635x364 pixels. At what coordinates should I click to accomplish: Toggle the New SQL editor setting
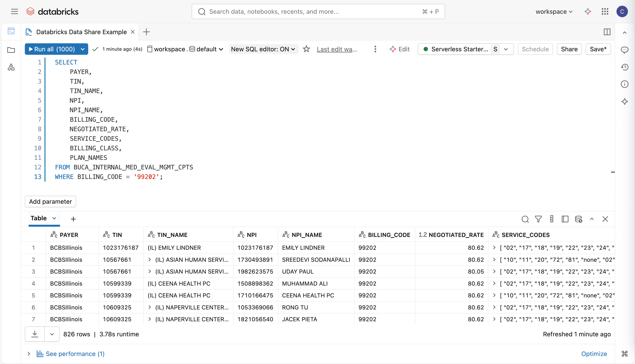coord(263,49)
